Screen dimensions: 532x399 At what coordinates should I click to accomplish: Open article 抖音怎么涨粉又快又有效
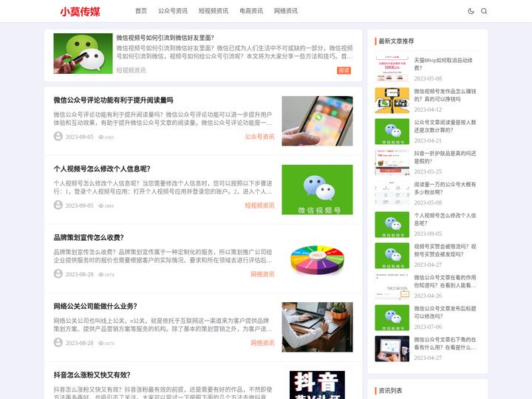(92, 375)
